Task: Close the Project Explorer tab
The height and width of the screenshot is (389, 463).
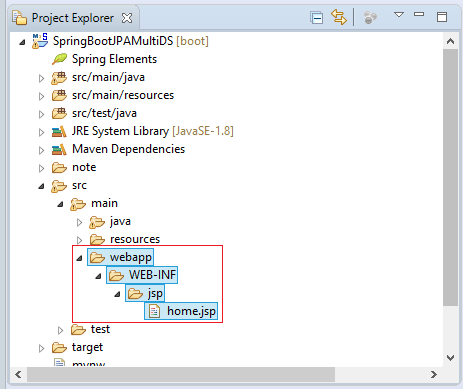Action: click(127, 18)
